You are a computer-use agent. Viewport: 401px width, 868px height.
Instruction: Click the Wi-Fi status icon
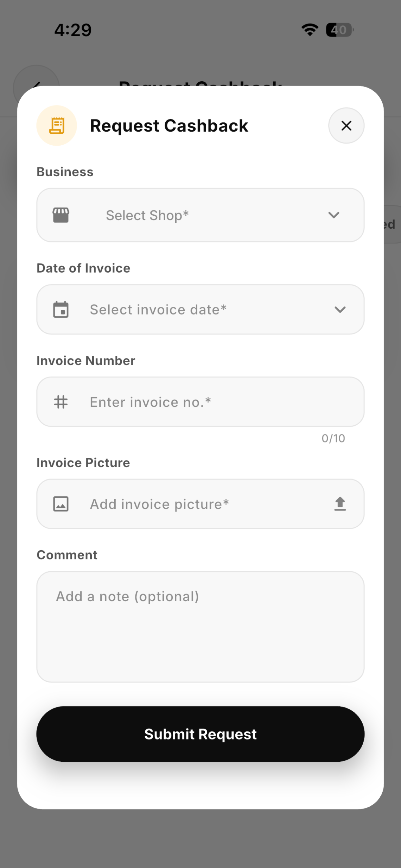click(310, 30)
